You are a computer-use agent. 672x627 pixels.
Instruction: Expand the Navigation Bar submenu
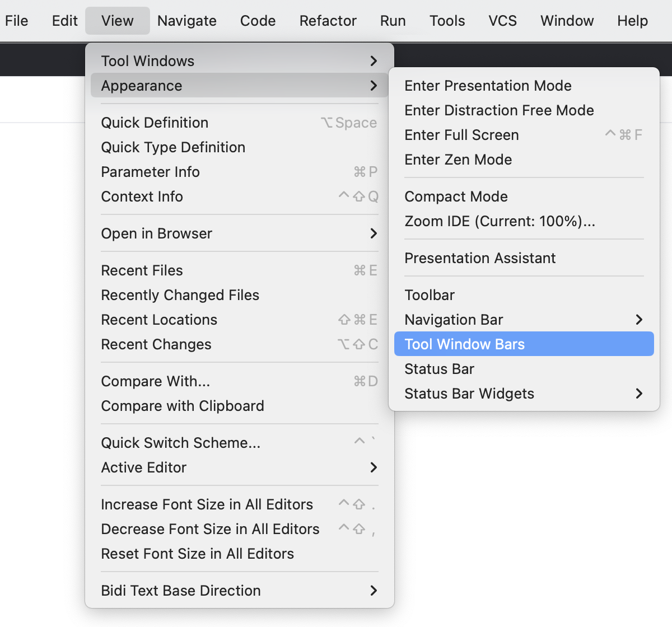[x=524, y=320]
